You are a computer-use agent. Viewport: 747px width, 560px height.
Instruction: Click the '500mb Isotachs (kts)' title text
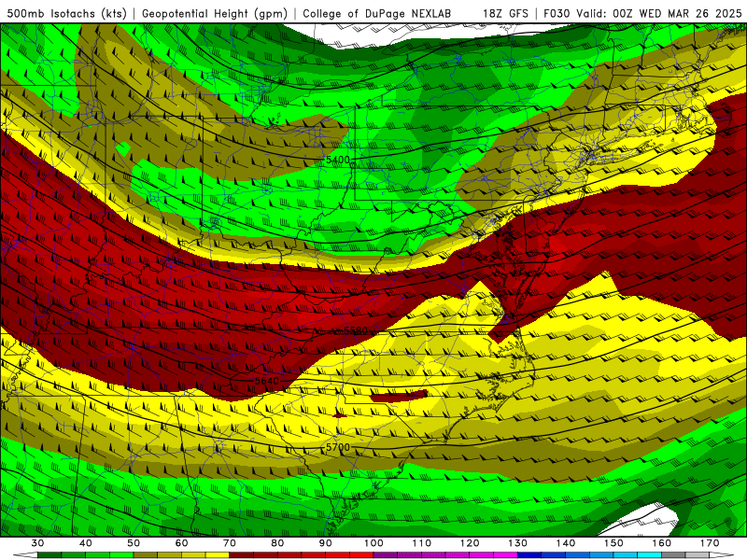tap(67, 13)
